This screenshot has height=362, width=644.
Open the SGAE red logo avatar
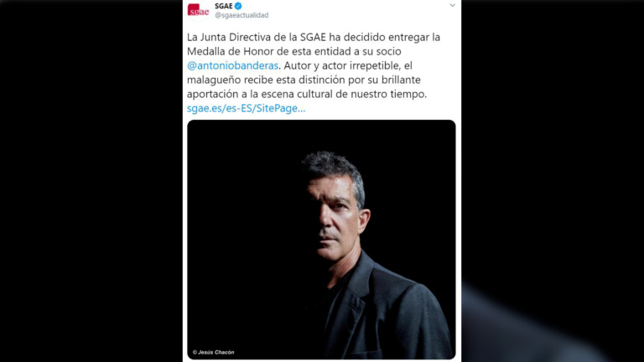pos(198,9)
